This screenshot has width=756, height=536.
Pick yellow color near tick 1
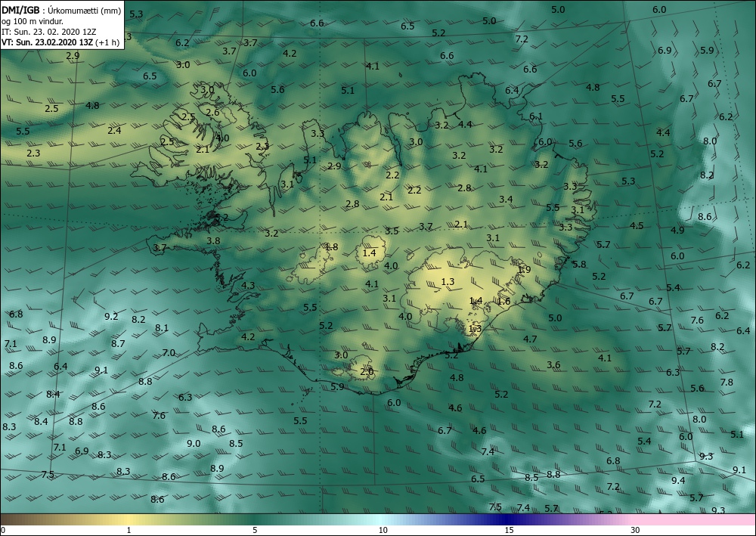[129, 519]
